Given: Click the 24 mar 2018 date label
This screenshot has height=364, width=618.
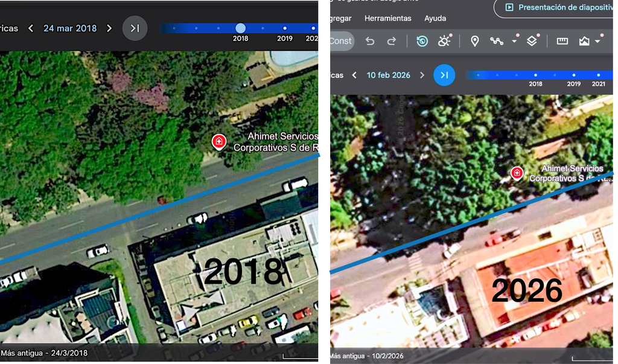Looking at the screenshot, I should pyautogui.click(x=70, y=28).
